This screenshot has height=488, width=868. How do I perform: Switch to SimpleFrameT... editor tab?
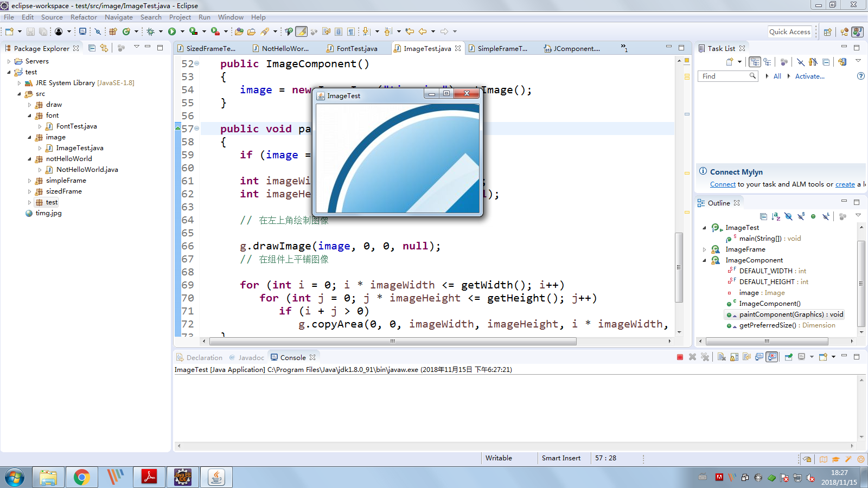502,48
